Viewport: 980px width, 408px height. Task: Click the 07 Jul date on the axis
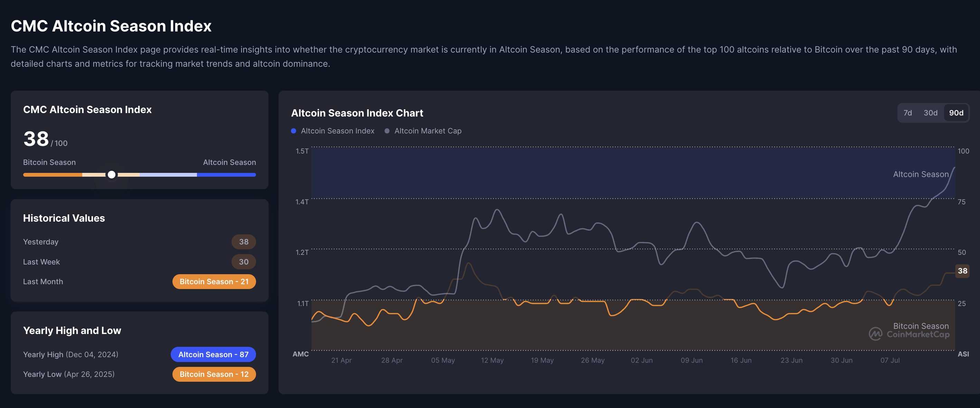tap(890, 360)
